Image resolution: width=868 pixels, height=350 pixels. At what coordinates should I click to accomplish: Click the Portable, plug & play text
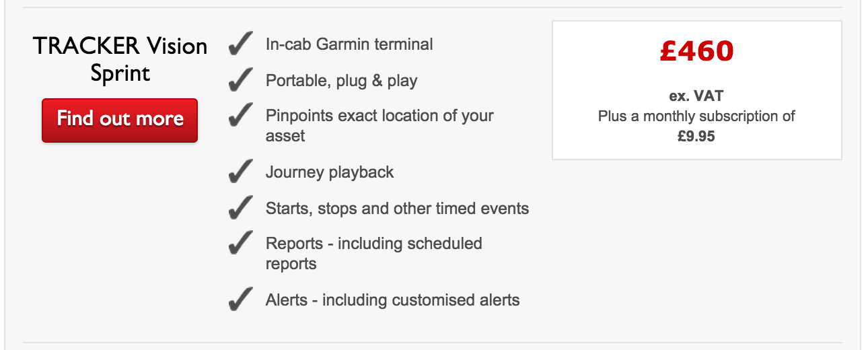(342, 81)
